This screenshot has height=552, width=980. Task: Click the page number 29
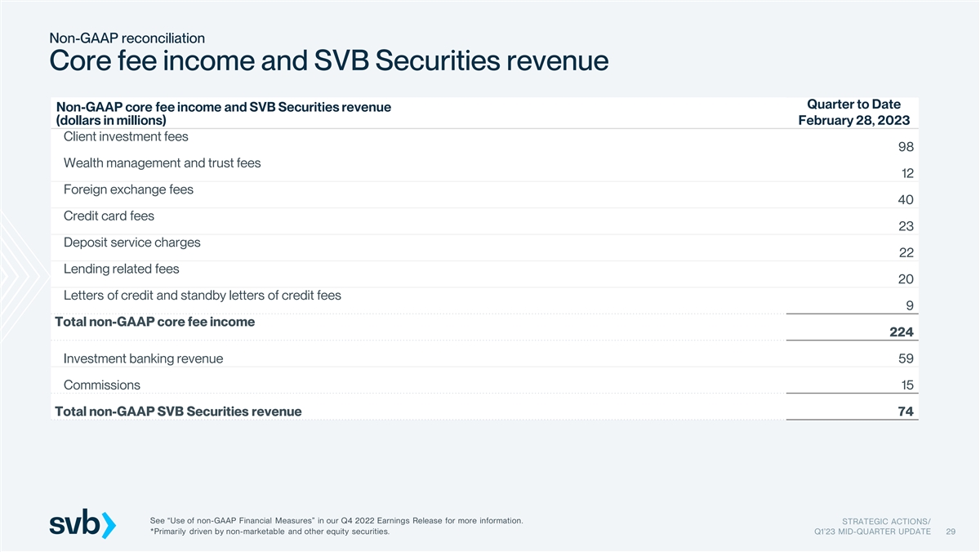click(x=950, y=532)
